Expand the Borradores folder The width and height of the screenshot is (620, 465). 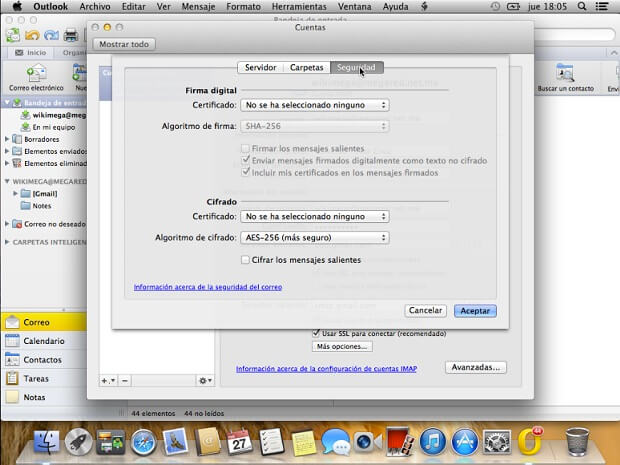coord(7,139)
